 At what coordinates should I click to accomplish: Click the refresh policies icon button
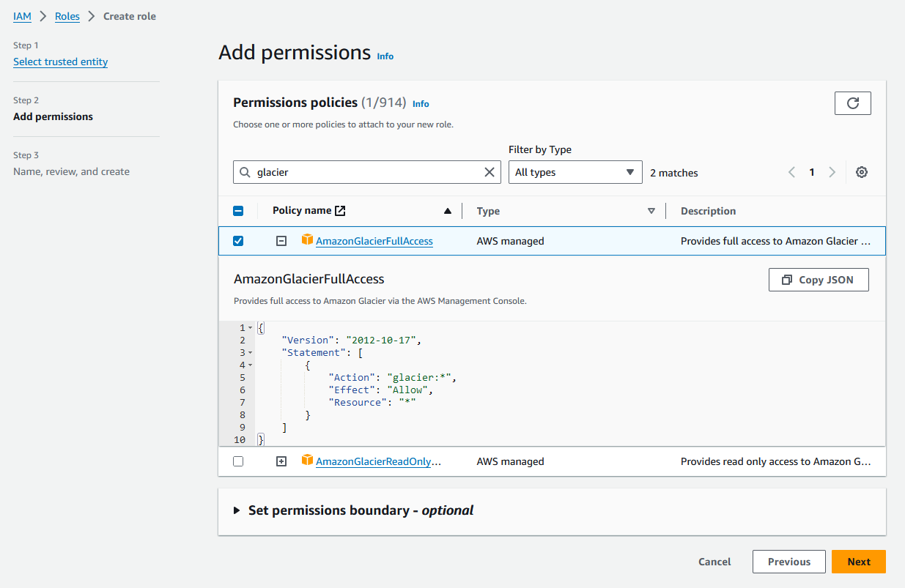click(x=852, y=103)
